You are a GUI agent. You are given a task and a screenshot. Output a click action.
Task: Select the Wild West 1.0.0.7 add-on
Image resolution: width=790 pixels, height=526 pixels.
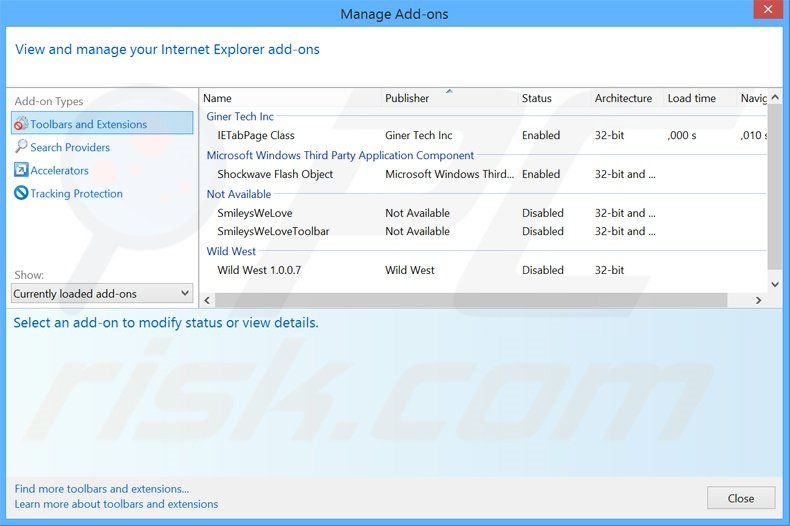tap(259, 270)
